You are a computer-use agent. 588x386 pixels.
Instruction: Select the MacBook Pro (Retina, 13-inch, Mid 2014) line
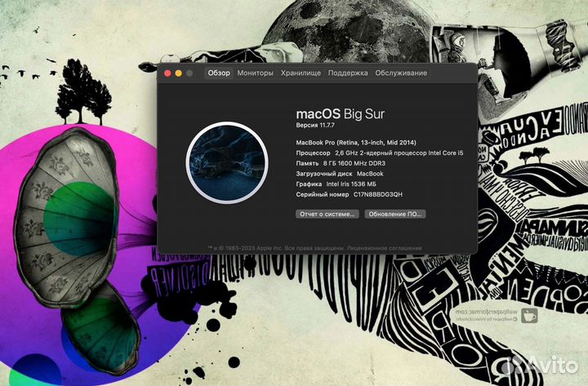click(x=356, y=143)
